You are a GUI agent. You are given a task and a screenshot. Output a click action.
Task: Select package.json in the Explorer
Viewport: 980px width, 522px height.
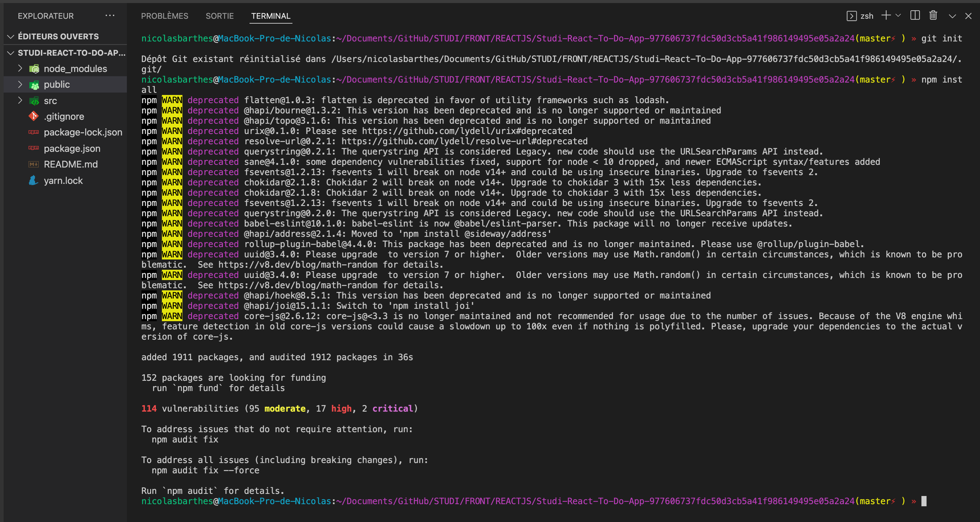click(x=72, y=148)
